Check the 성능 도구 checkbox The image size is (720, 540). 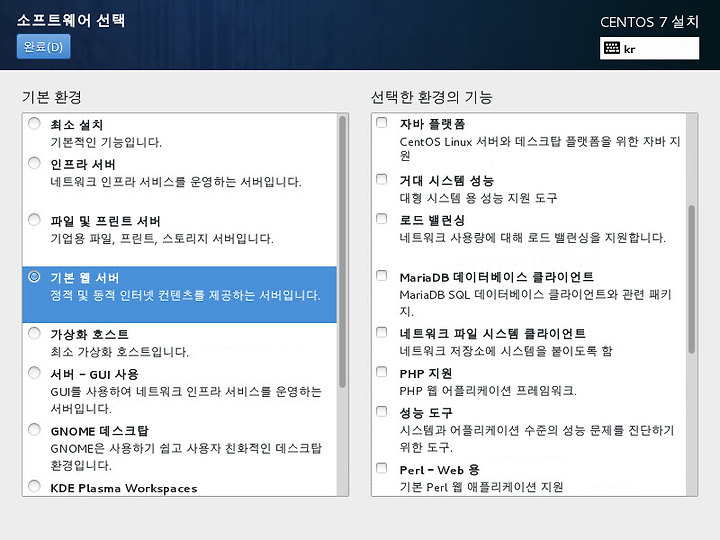(382, 411)
